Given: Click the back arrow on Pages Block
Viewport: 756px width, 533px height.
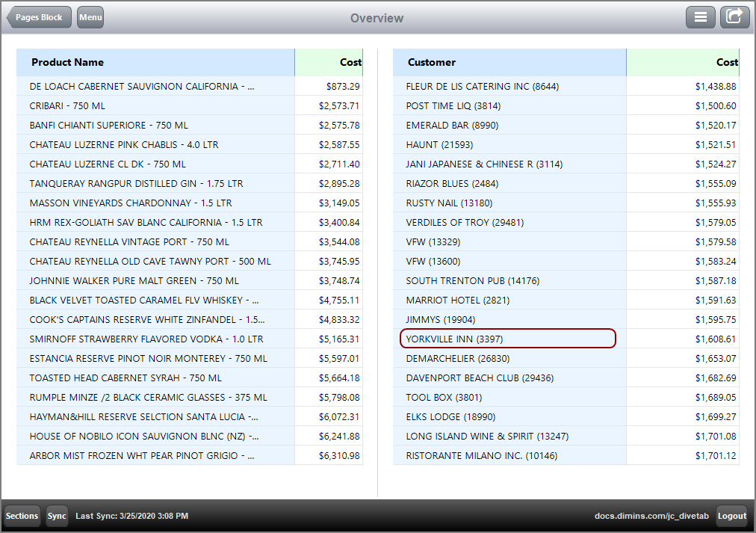Looking at the screenshot, I should (x=39, y=16).
